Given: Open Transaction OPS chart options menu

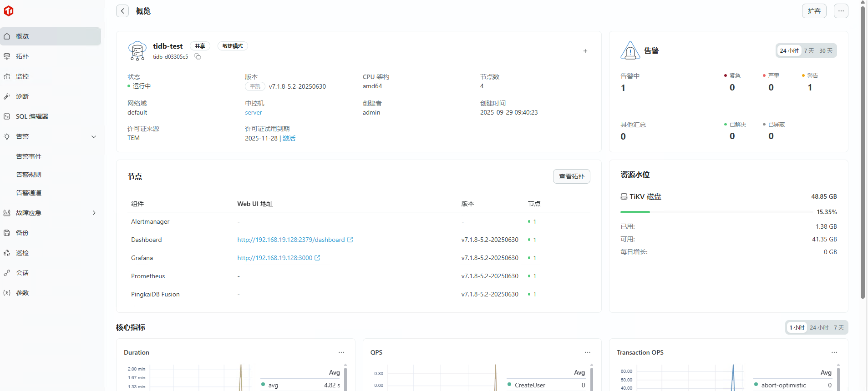Looking at the screenshot, I should click(834, 352).
